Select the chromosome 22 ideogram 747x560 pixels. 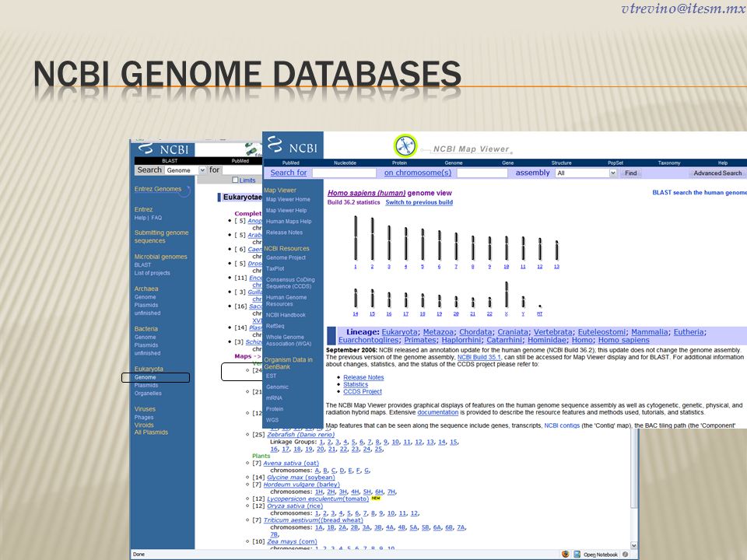coord(489,303)
